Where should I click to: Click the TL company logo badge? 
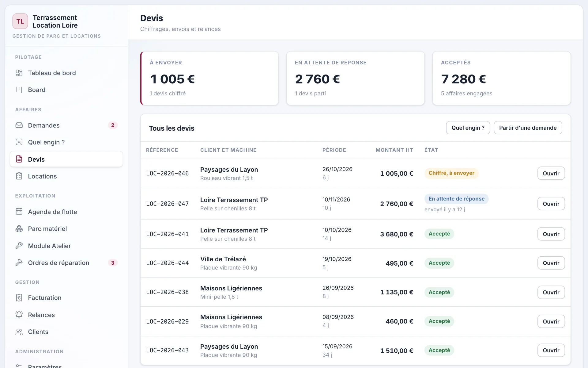tap(20, 21)
